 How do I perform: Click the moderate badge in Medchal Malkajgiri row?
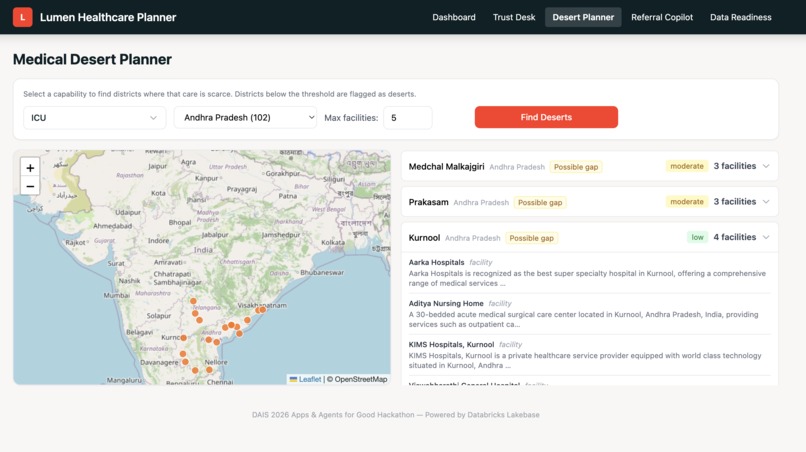pos(687,166)
